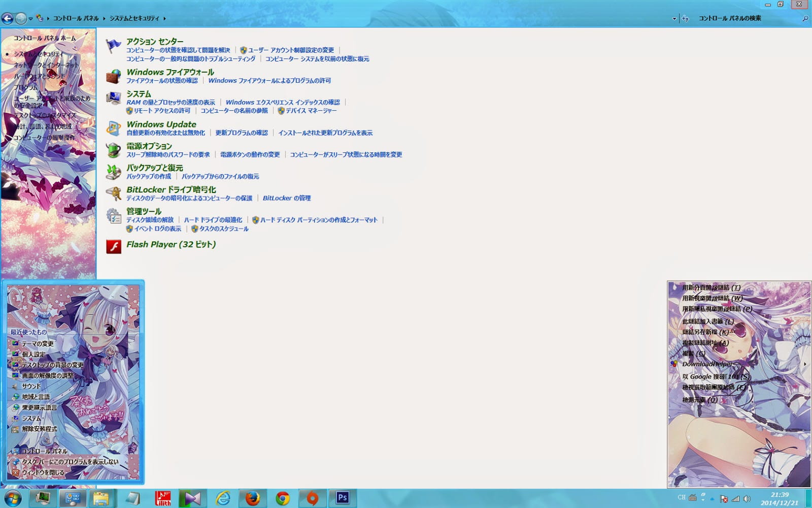Open Flash Player (32 ビット) settings
The height and width of the screenshot is (508, 812).
tap(172, 244)
